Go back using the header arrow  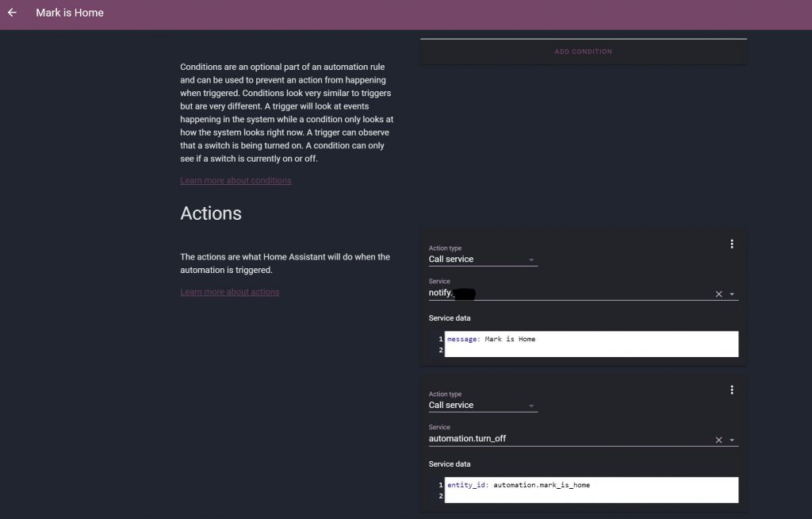(x=12, y=13)
